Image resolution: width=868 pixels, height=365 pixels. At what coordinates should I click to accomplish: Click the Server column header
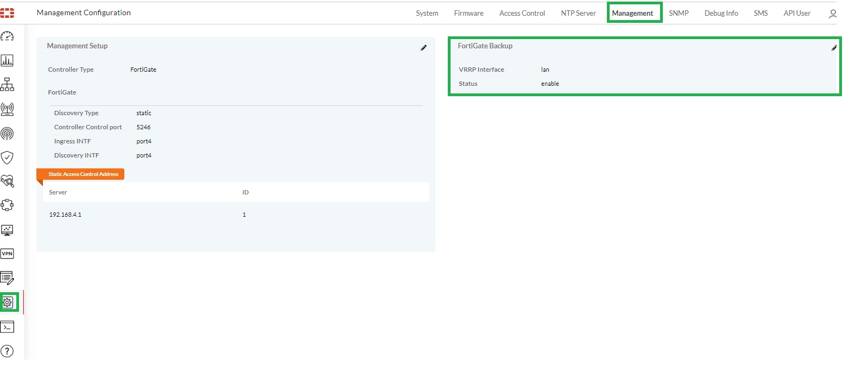click(x=58, y=192)
